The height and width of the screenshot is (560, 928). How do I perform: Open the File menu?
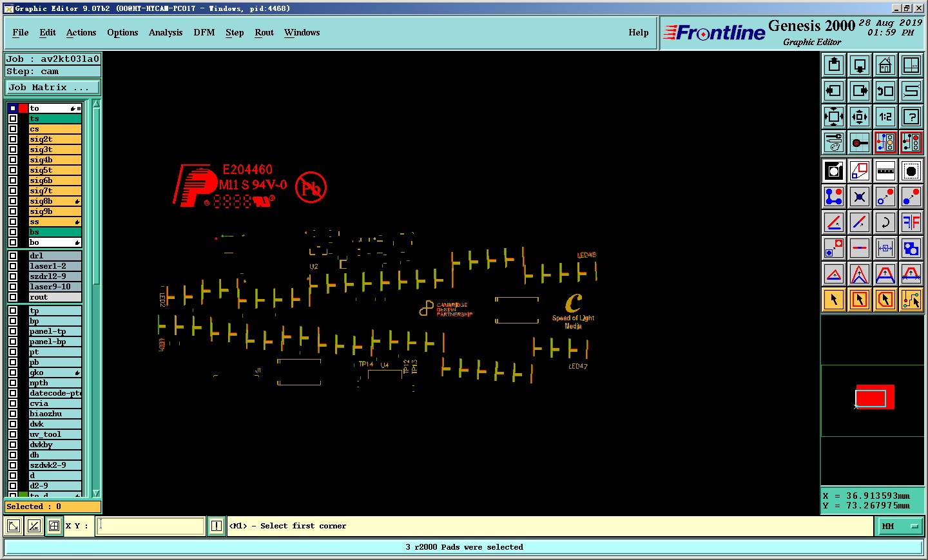click(x=21, y=32)
